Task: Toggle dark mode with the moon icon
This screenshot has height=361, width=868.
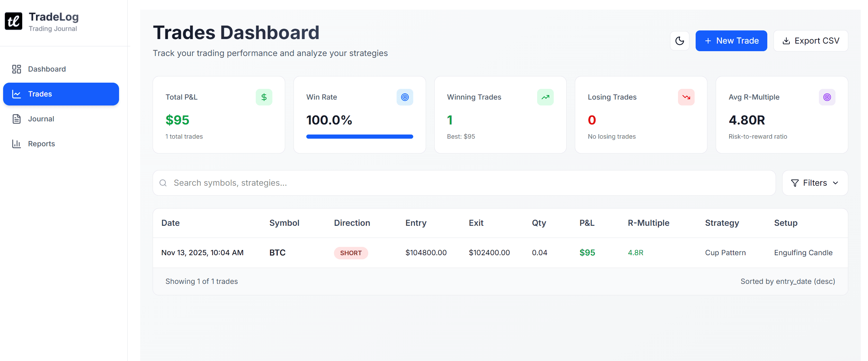Action: click(680, 40)
